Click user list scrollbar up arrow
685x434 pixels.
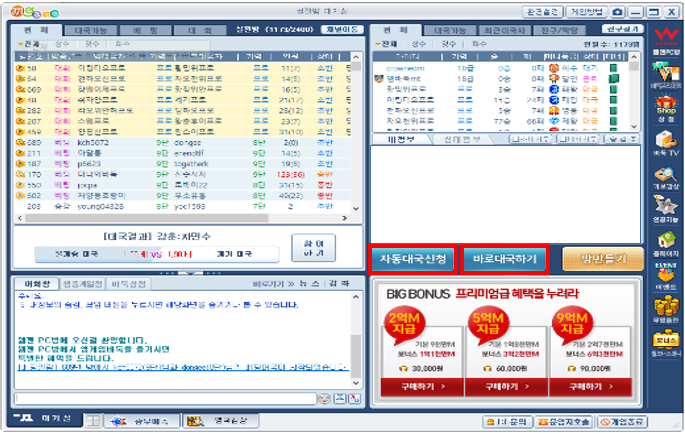634,57
